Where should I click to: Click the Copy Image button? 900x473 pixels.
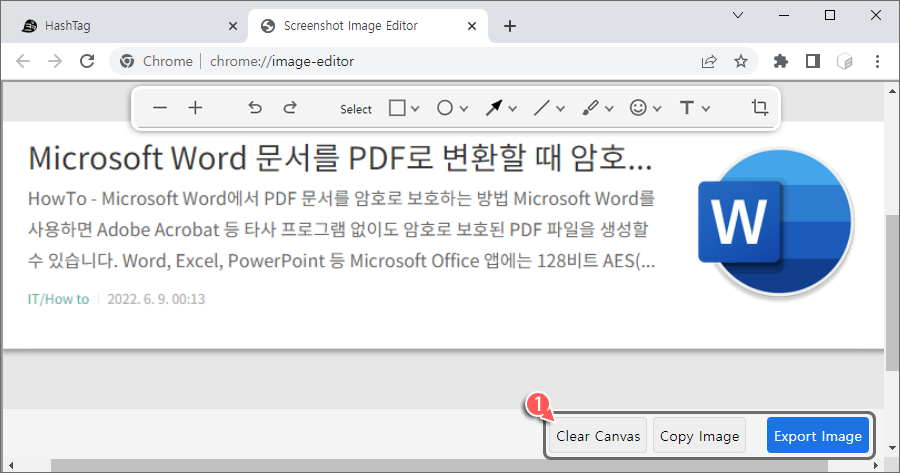pos(699,436)
